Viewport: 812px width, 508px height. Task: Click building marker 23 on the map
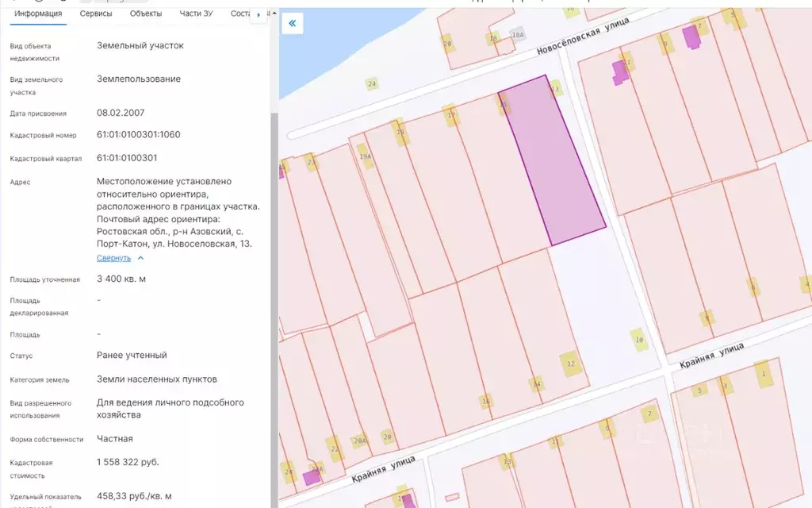pos(311,162)
